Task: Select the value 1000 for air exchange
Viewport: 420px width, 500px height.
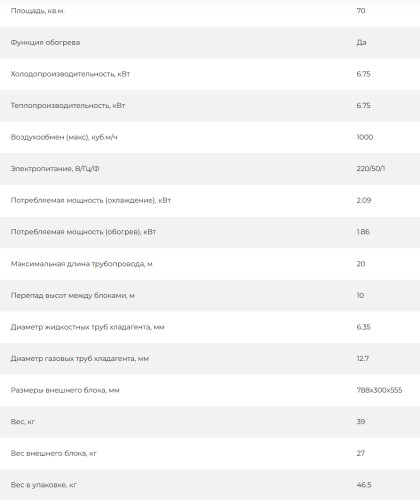Action: 365,137
